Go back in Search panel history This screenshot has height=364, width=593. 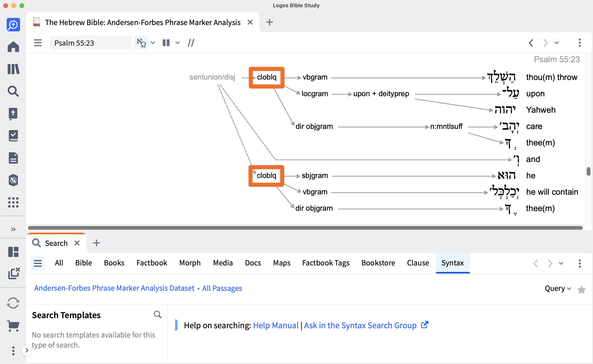[x=535, y=263]
